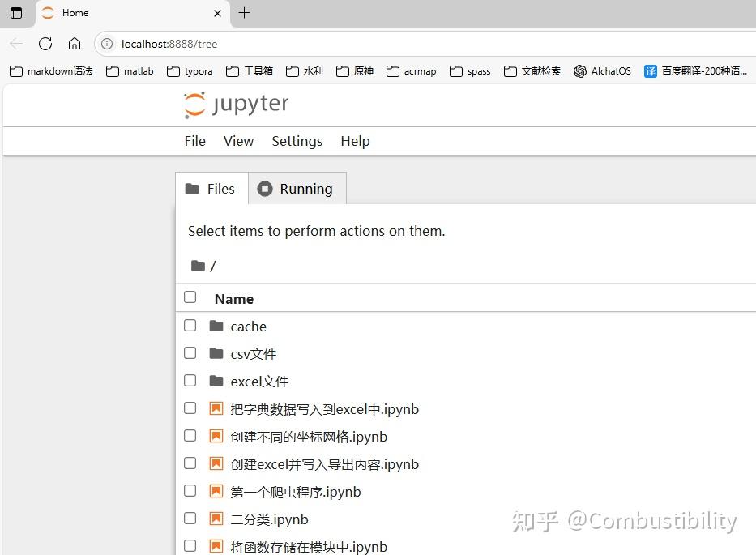Open a new browser tab with the plus button
756x555 pixels.
pos(244,13)
